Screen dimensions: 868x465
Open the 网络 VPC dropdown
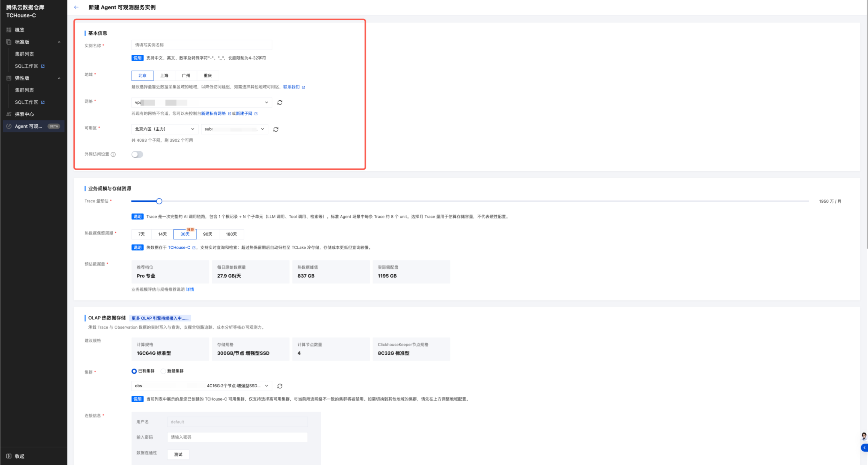(201, 102)
